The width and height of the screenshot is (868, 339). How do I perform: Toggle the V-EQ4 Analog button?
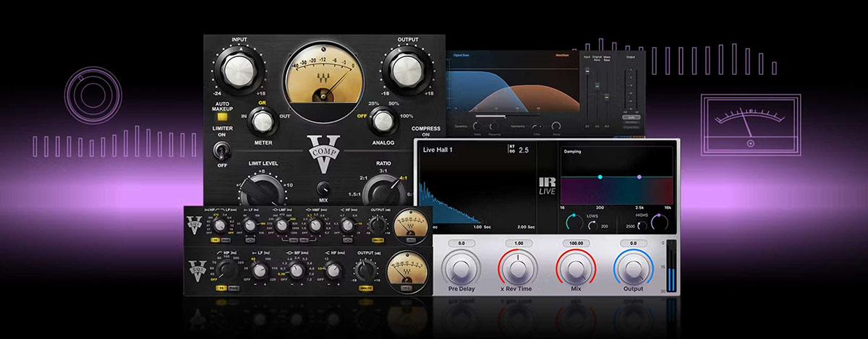click(x=378, y=241)
